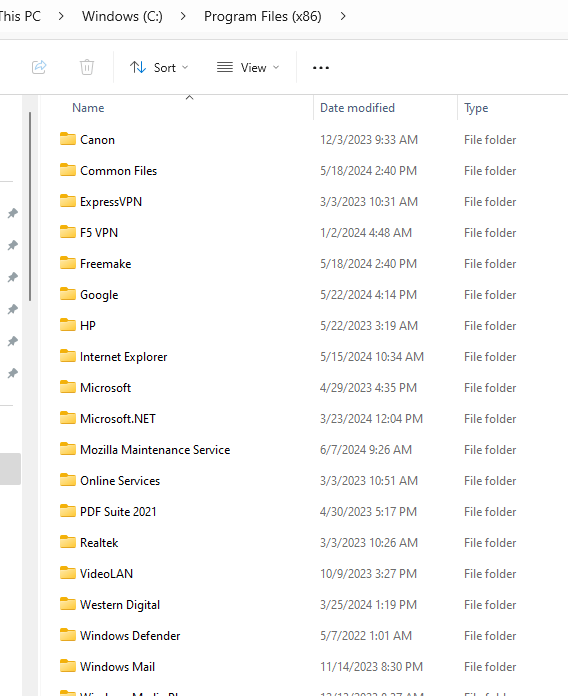Select the Freemake folder icon
This screenshot has height=696, width=568.
coord(68,263)
